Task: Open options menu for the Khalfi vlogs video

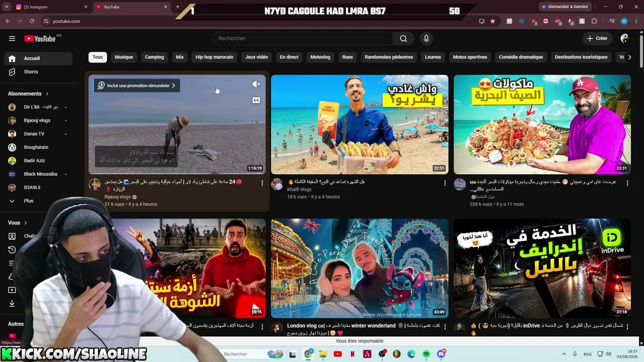Action: [x=445, y=183]
